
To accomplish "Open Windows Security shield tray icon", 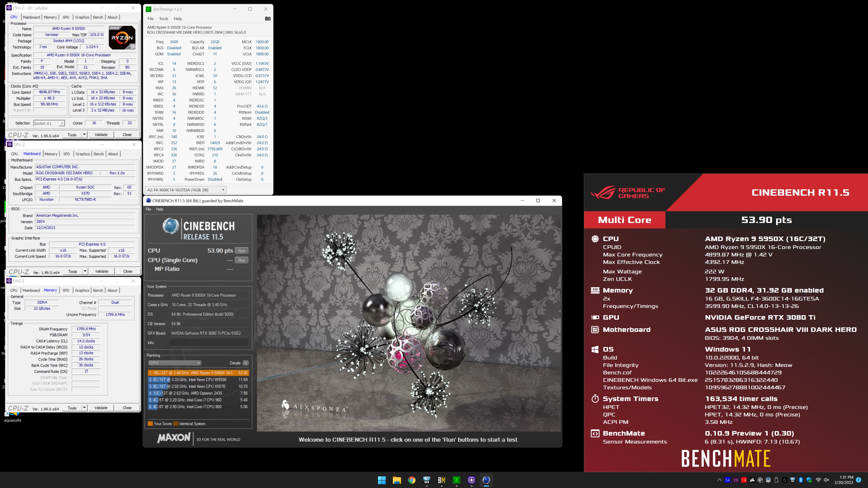I will pyautogui.click(x=809, y=480).
